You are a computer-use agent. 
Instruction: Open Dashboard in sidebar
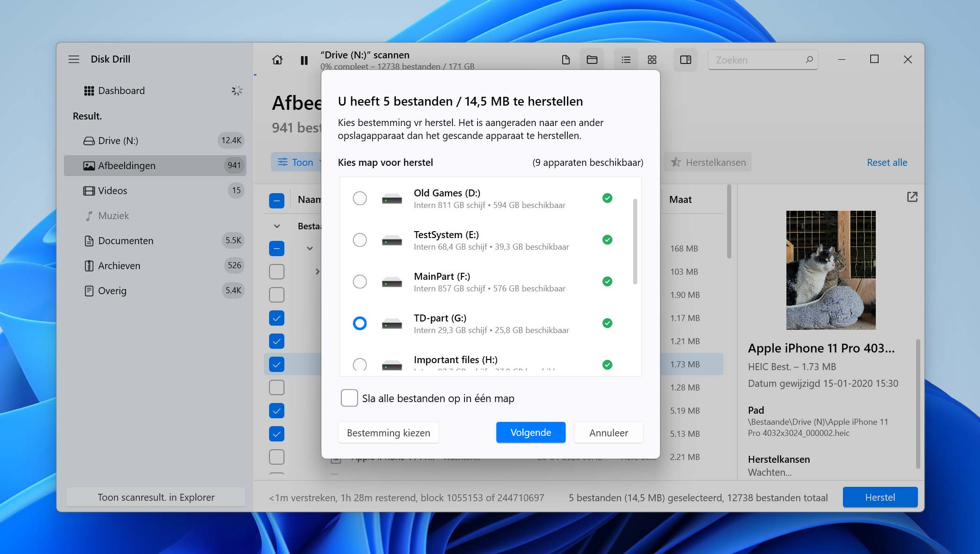click(x=155, y=91)
